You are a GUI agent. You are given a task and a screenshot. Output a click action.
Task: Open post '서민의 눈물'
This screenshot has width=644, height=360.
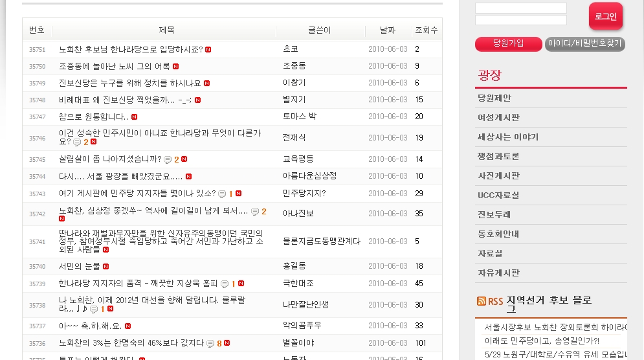[x=80, y=267]
